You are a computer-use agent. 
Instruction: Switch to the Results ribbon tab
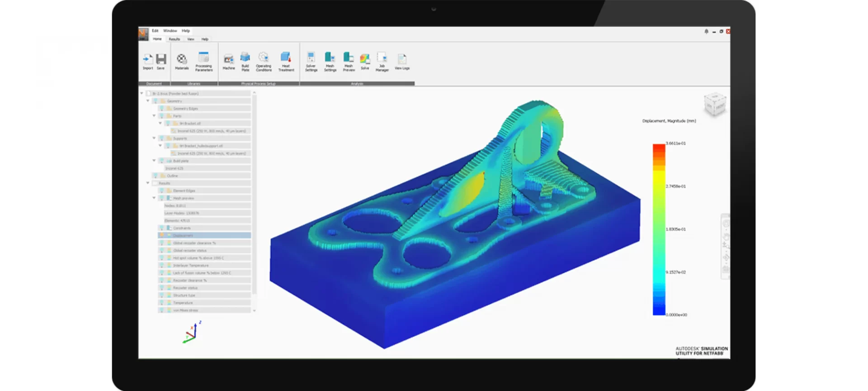point(174,39)
